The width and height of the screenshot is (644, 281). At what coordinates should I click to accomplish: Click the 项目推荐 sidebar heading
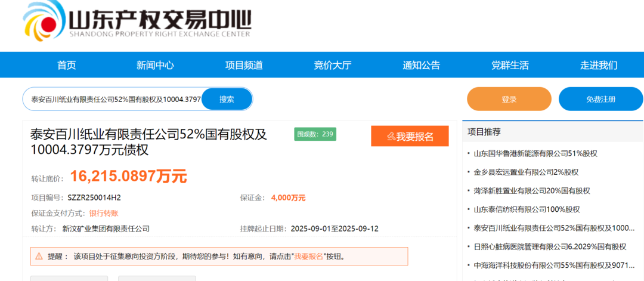484,132
